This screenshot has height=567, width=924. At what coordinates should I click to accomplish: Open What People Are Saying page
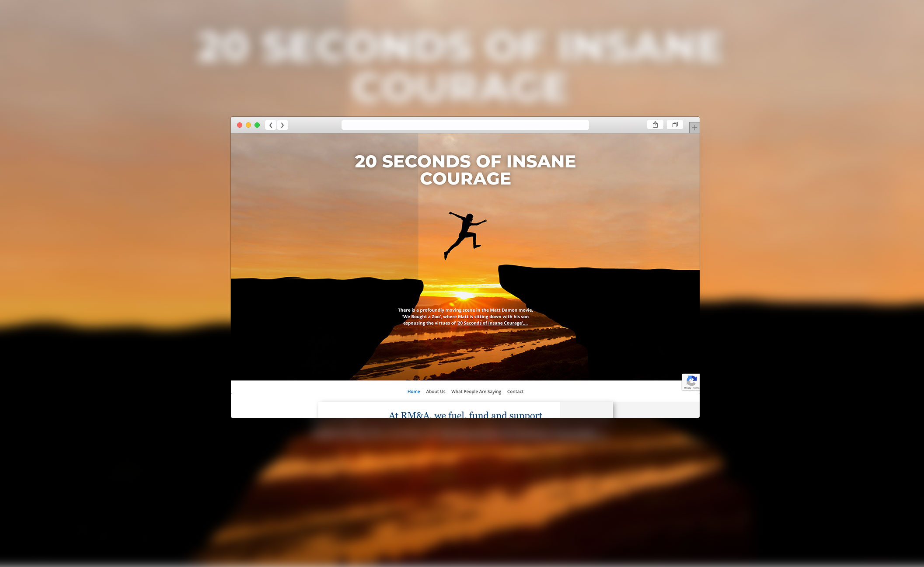coord(476,391)
